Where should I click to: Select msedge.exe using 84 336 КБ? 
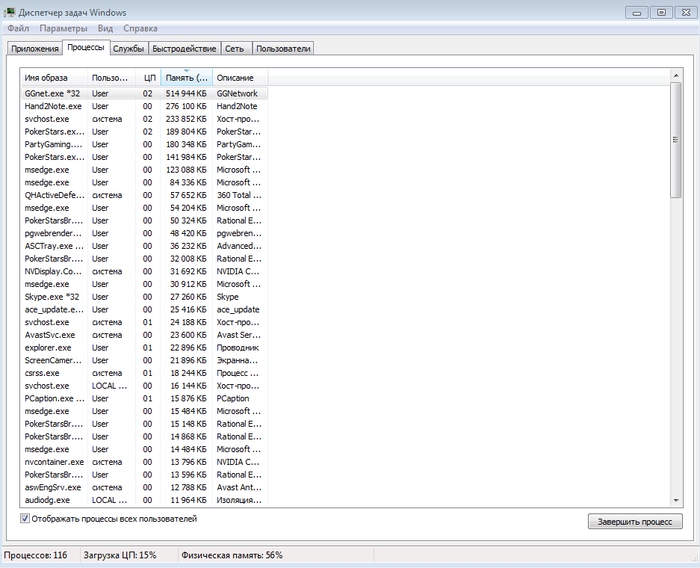click(144, 183)
